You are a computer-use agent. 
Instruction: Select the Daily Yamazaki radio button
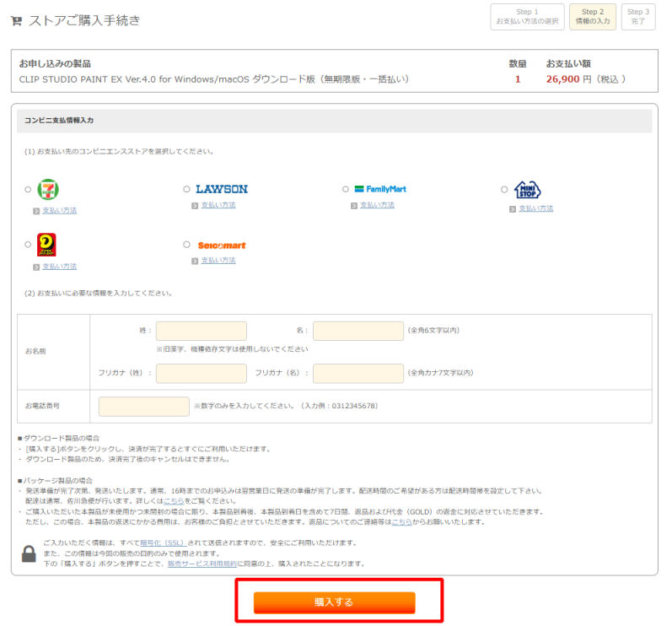28,245
